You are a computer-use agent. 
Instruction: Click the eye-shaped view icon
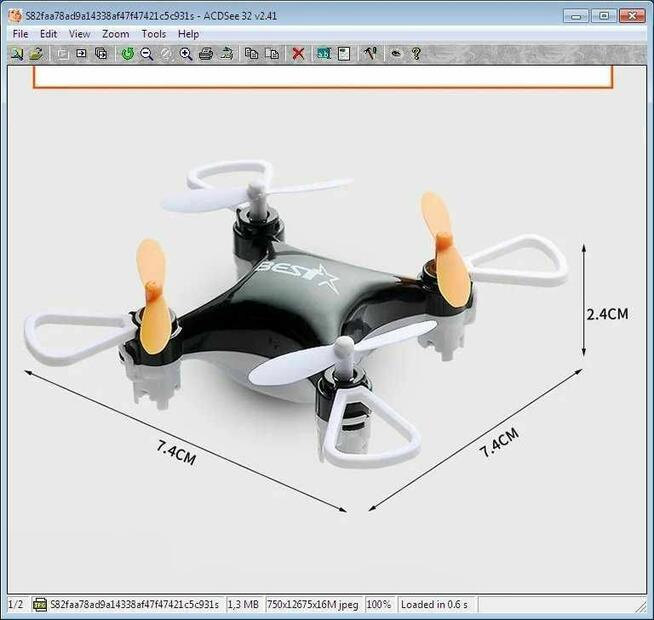396,54
